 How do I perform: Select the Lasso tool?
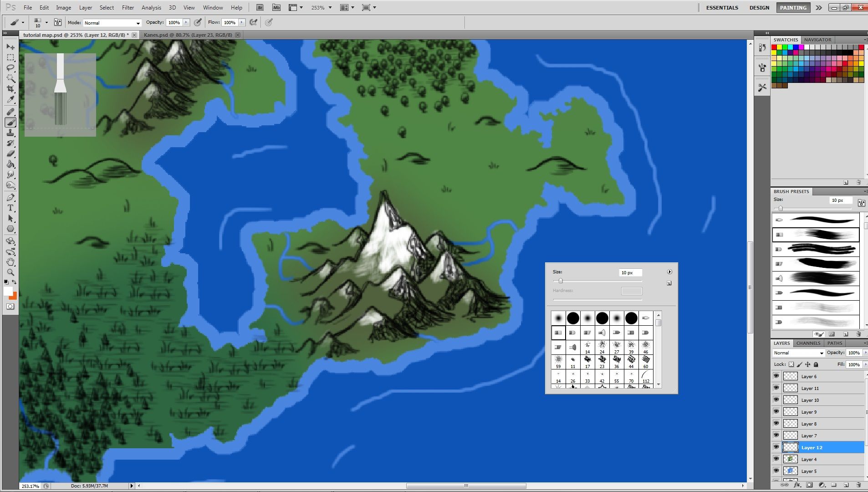(10, 68)
